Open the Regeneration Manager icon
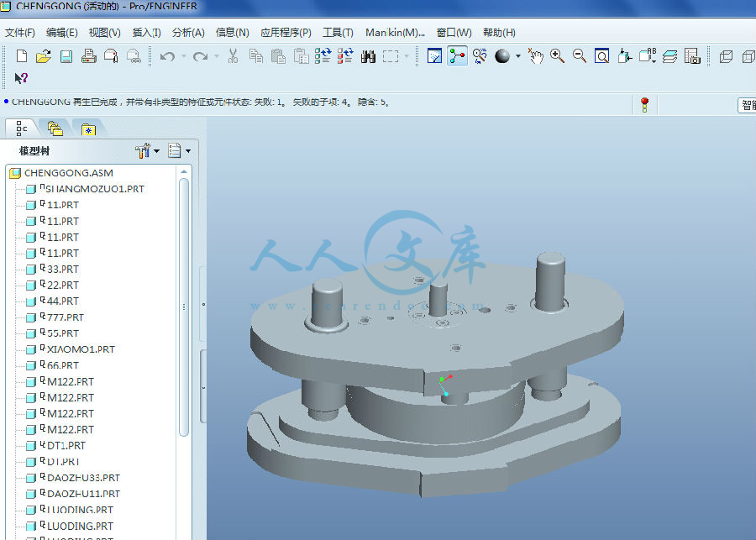This screenshot has height=540, width=756. coord(345,56)
